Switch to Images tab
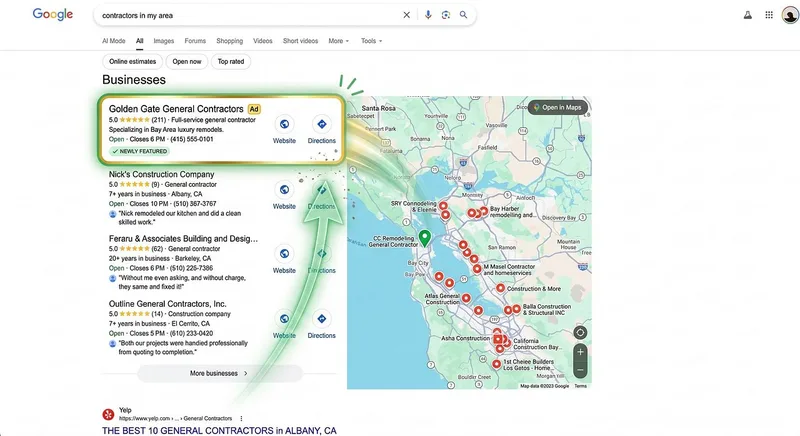This screenshot has height=436, width=800. click(x=164, y=41)
